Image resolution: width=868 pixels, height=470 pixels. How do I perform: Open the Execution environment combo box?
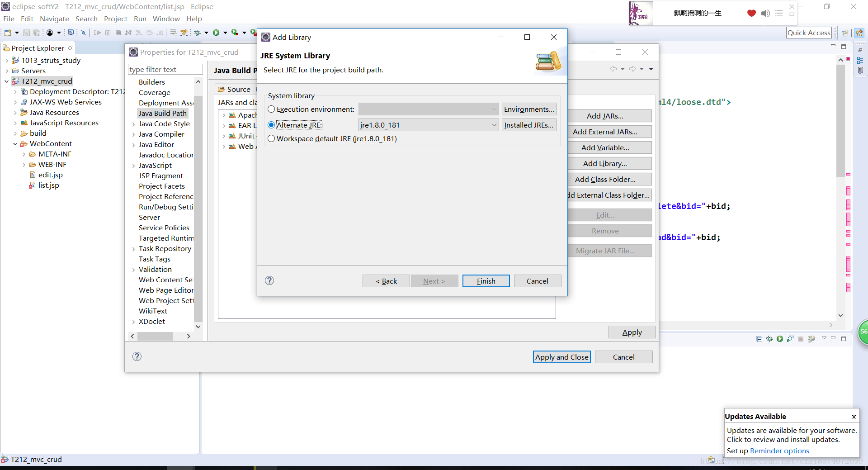tap(429, 109)
